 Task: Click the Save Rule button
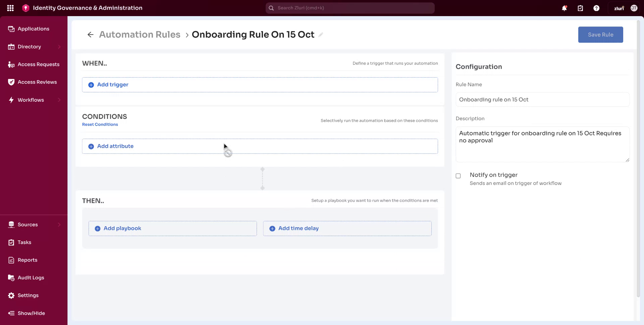click(x=600, y=35)
